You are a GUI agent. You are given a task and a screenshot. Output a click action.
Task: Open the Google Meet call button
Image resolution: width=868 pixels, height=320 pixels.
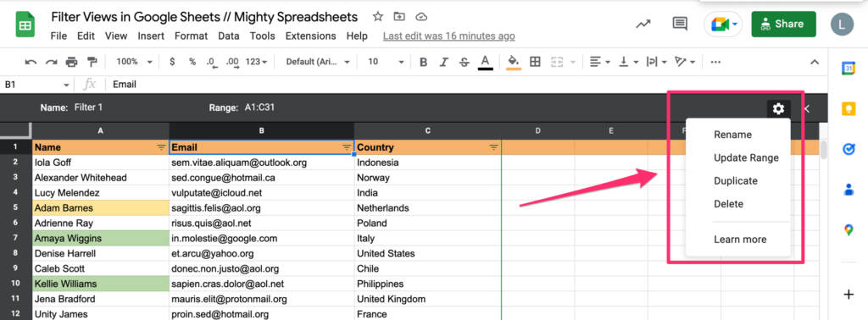(x=723, y=25)
